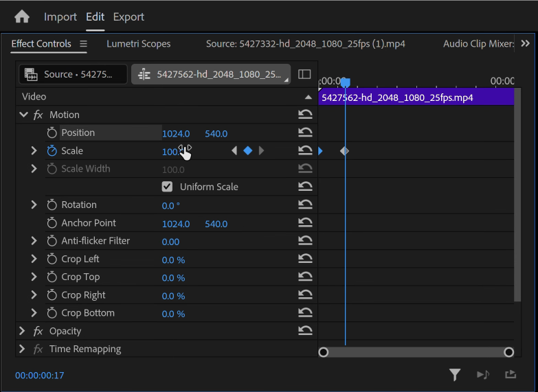The image size is (538, 392).
Task: Click Anchor Point X value 1024.0
Action: point(176,224)
